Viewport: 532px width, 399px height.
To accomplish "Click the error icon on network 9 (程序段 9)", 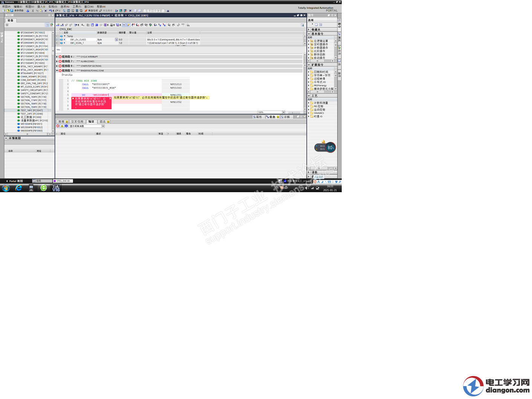I will click(60, 70).
